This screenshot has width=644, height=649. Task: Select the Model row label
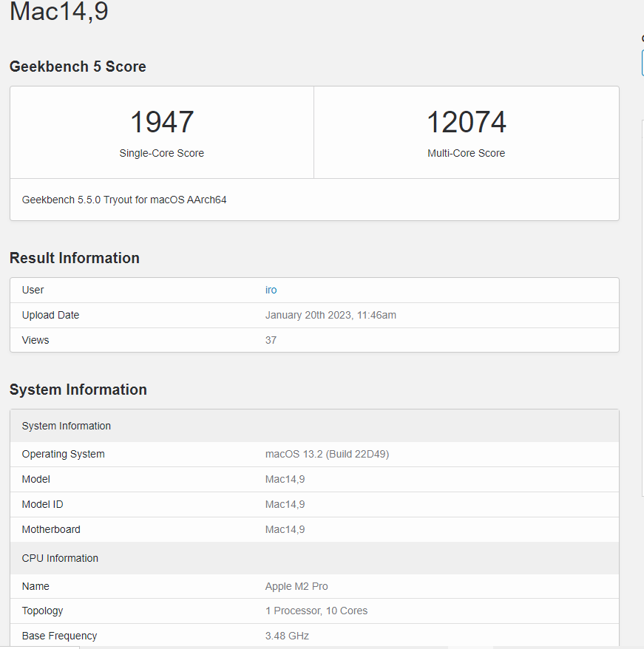coord(35,479)
